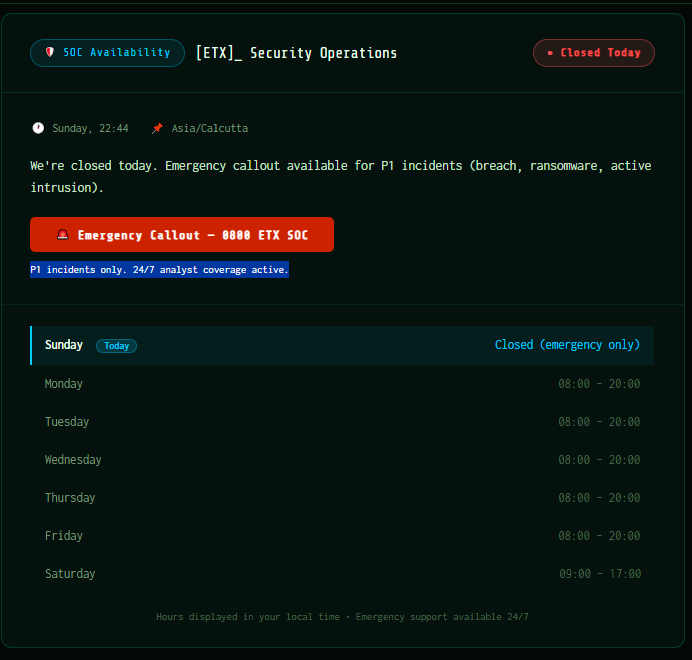
Task: Select the Saturday day label
Action: coord(70,573)
